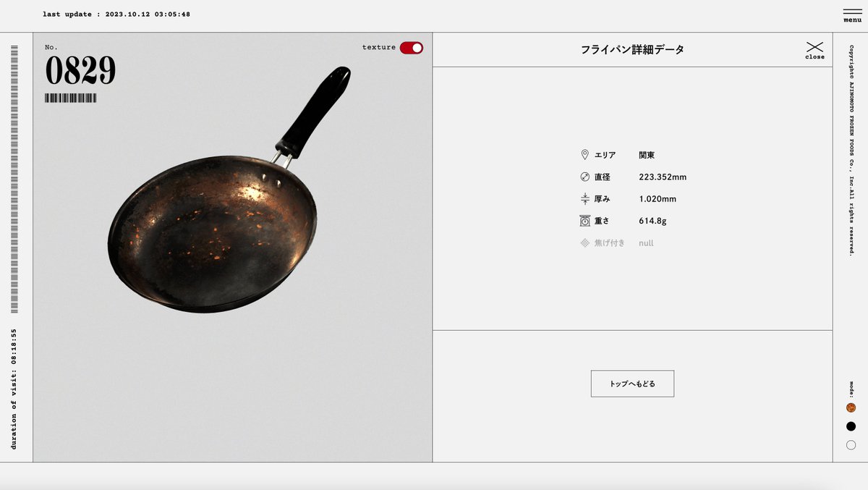
Task: Click the texture label text
Action: [x=379, y=48]
